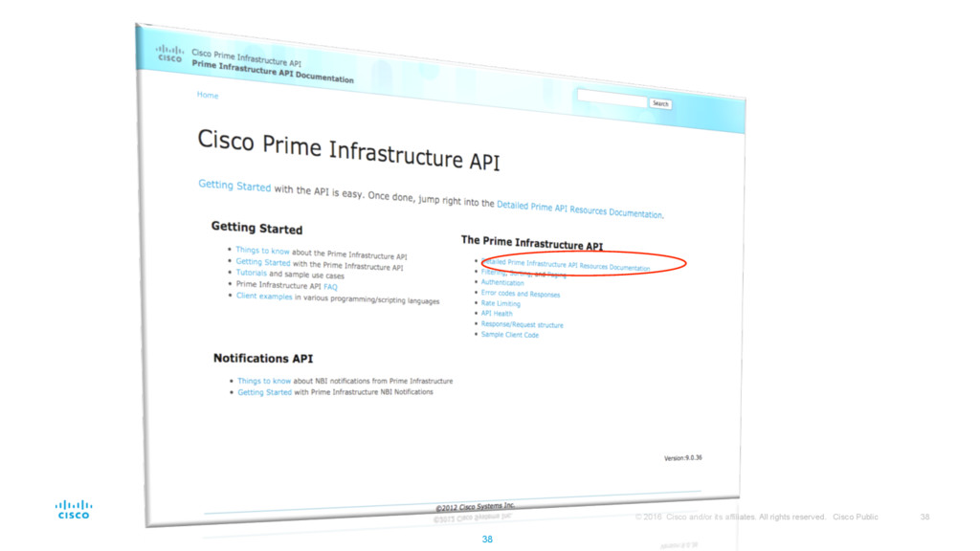980x551 pixels.
Task: Open the Tutorials link
Action: 251,273
